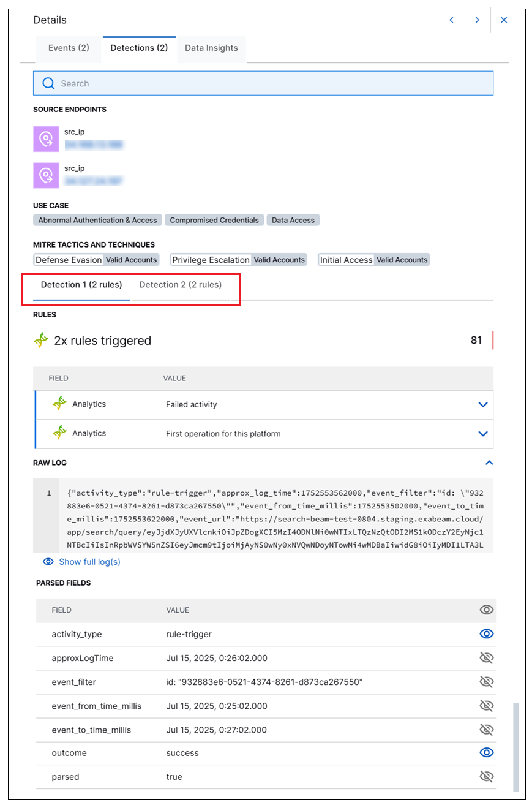Switch to the Events (2) tab
The image size is (532, 805).
pyautogui.click(x=69, y=48)
